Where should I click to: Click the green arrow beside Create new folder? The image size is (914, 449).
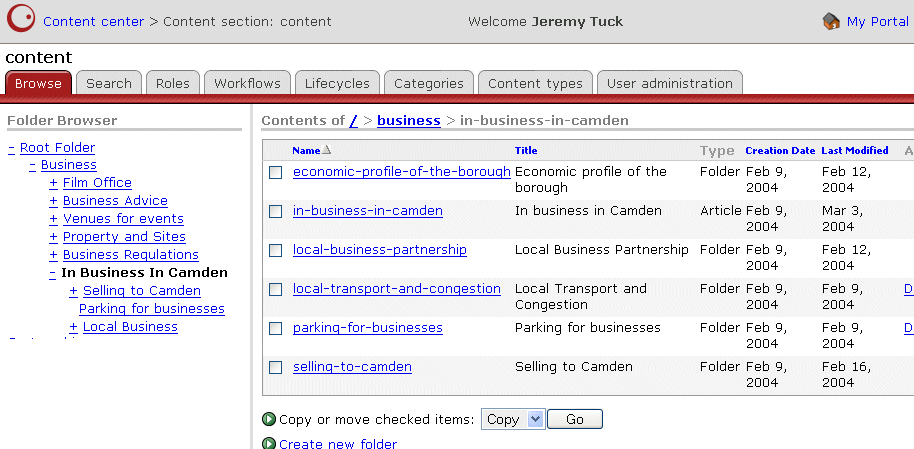point(268,444)
